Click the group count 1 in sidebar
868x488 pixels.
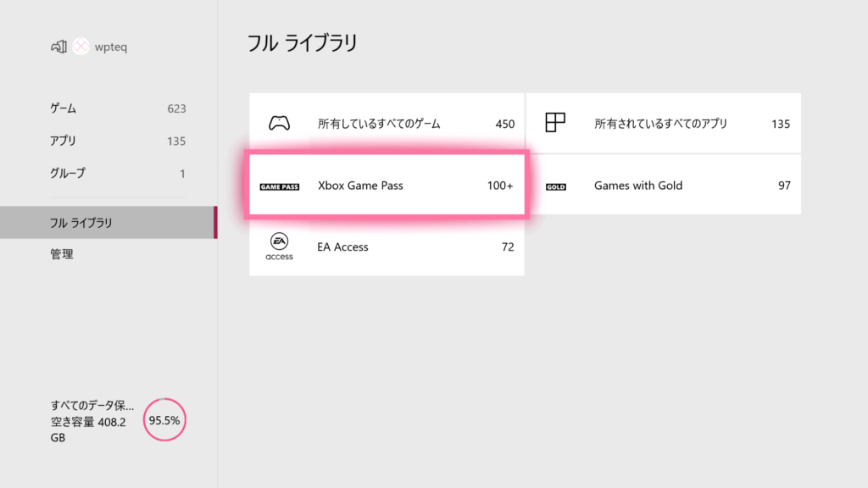(182, 174)
